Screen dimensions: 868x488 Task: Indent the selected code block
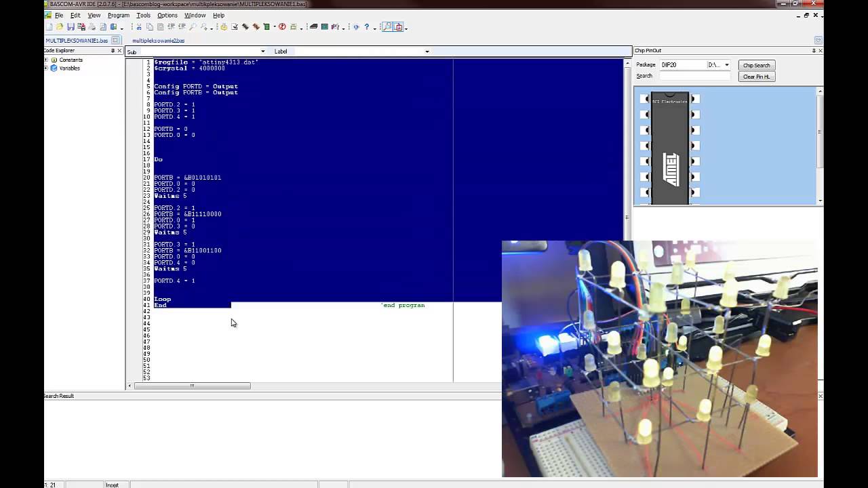click(171, 27)
